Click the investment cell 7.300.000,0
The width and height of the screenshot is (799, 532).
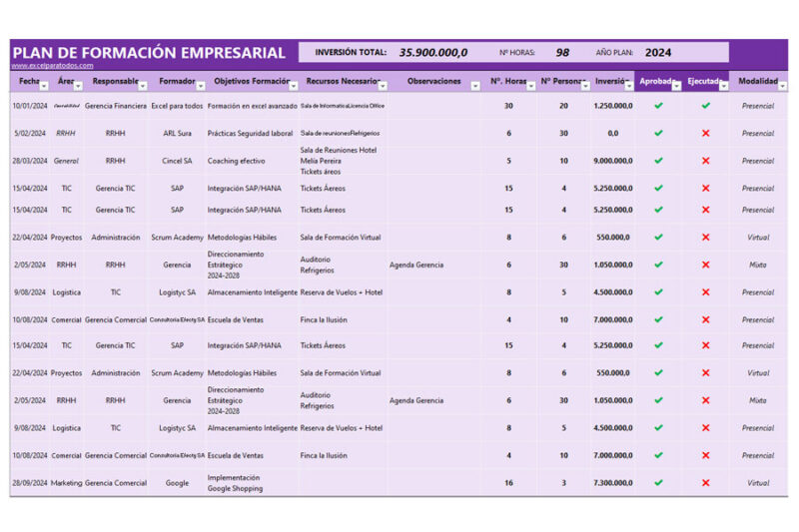[x=613, y=483]
